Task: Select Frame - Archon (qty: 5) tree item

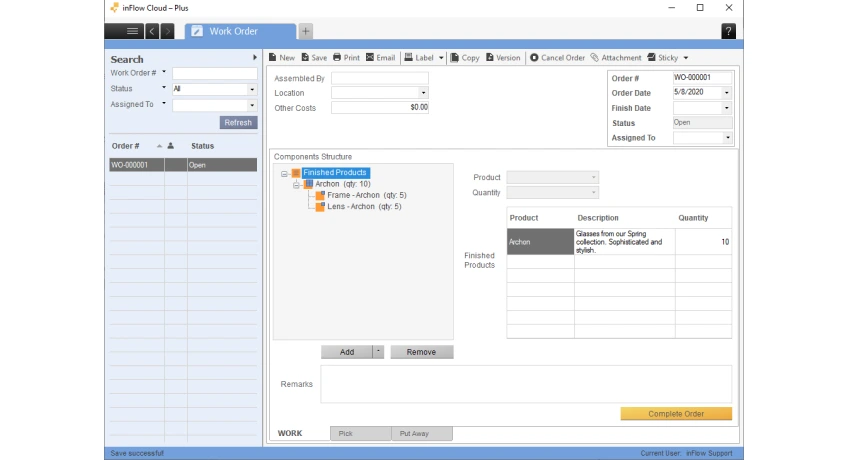Action: [367, 195]
